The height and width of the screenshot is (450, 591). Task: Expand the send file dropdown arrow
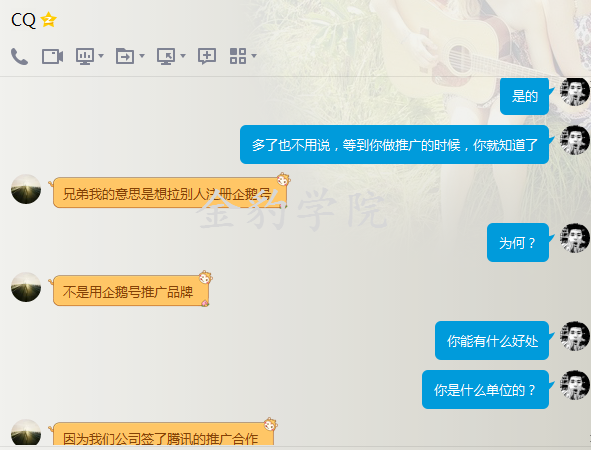142,56
